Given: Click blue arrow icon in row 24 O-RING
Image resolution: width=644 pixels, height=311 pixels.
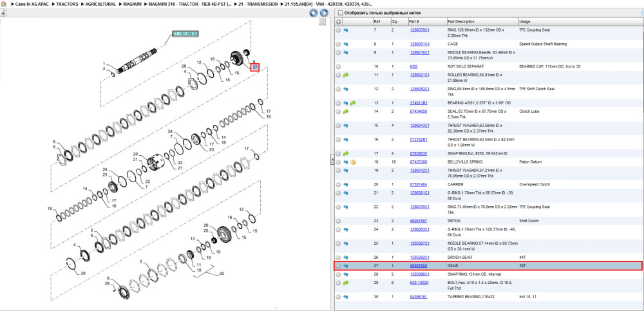Looking at the screenshot, I should [x=346, y=230].
